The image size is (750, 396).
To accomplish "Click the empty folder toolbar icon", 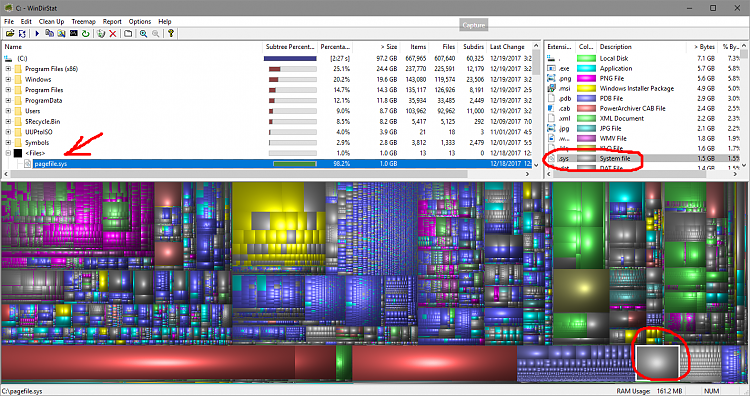I will [128, 33].
